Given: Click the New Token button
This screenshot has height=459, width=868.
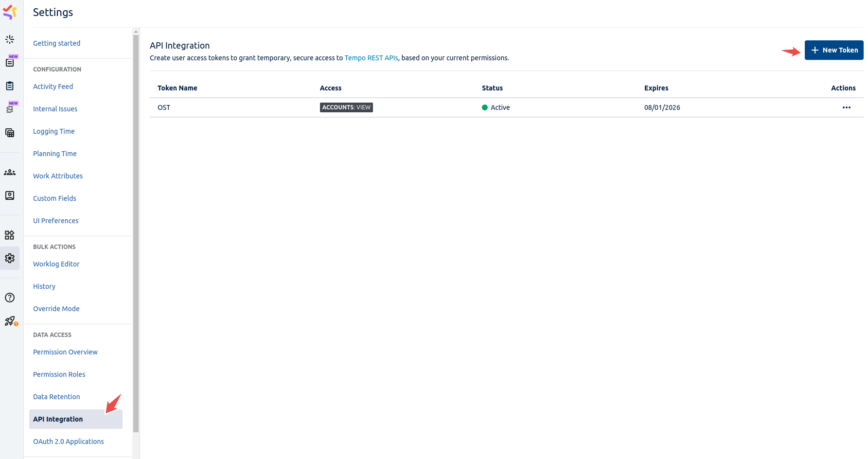Looking at the screenshot, I should pos(834,50).
